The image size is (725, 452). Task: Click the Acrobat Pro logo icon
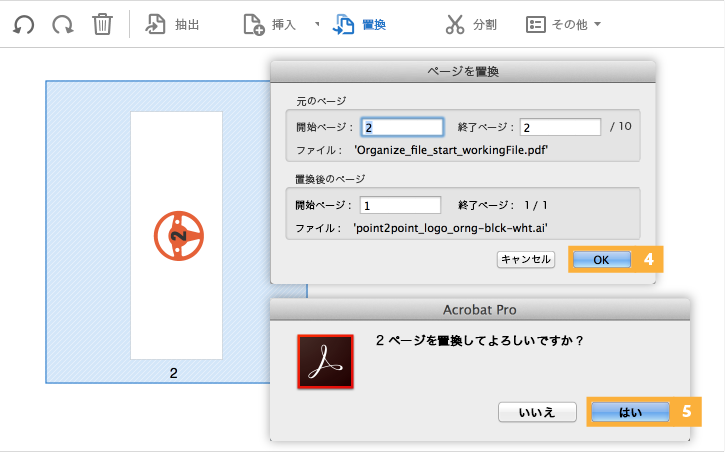pyautogui.click(x=326, y=361)
